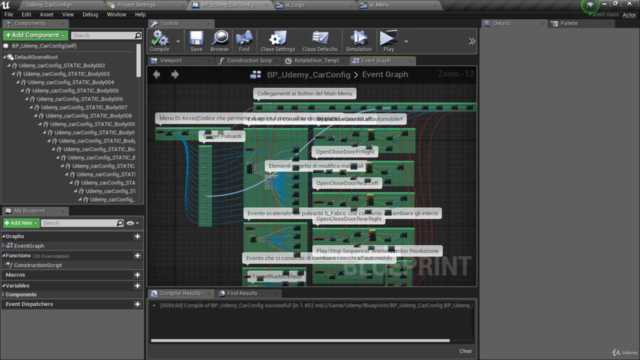Open Class Defaults from the toolbar
Viewport: 640px width, 360px height.
[x=320, y=41]
